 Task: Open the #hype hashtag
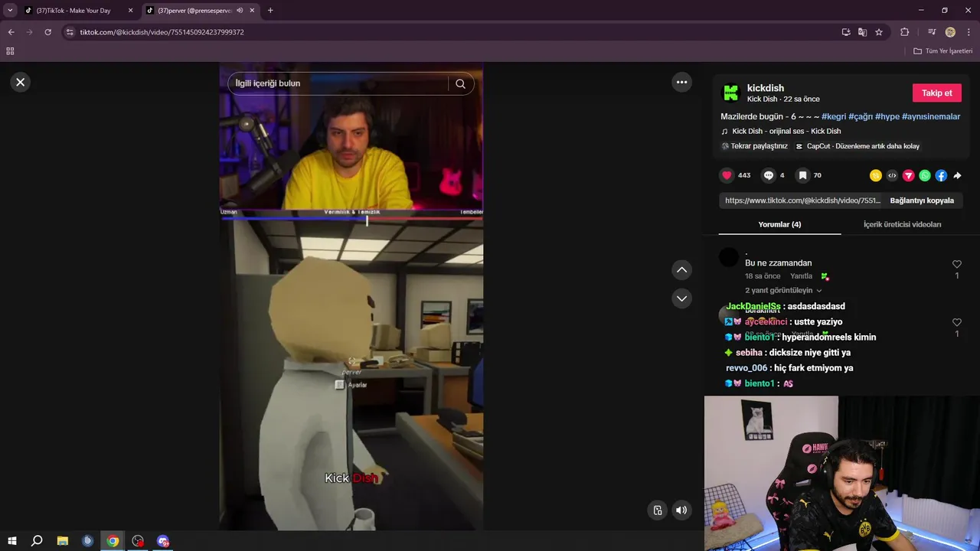887,116
